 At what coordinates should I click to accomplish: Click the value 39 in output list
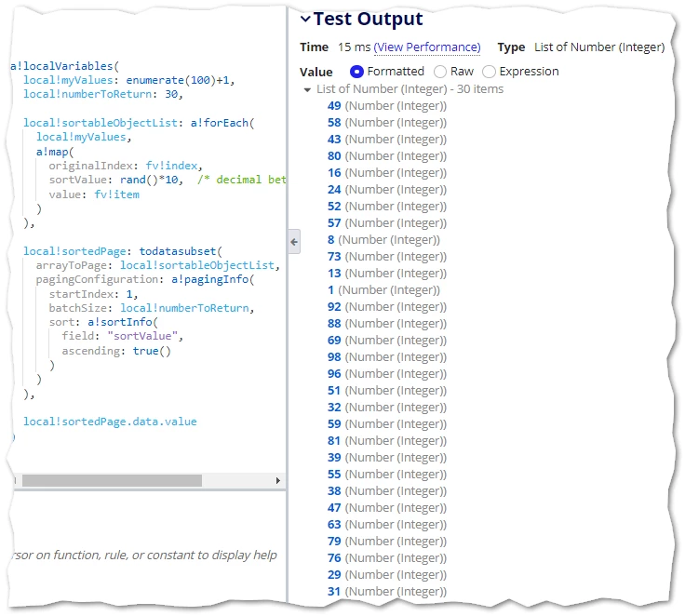tap(334, 458)
